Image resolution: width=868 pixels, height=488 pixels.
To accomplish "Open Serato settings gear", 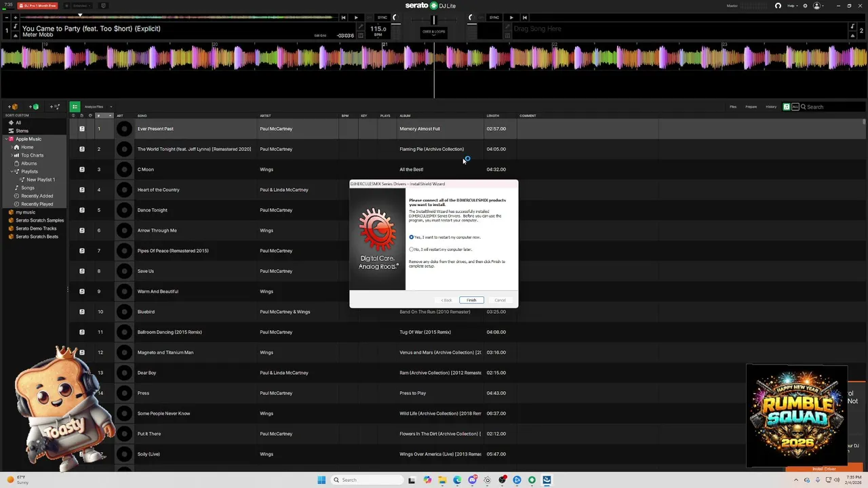I will click(x=804, y=5).
